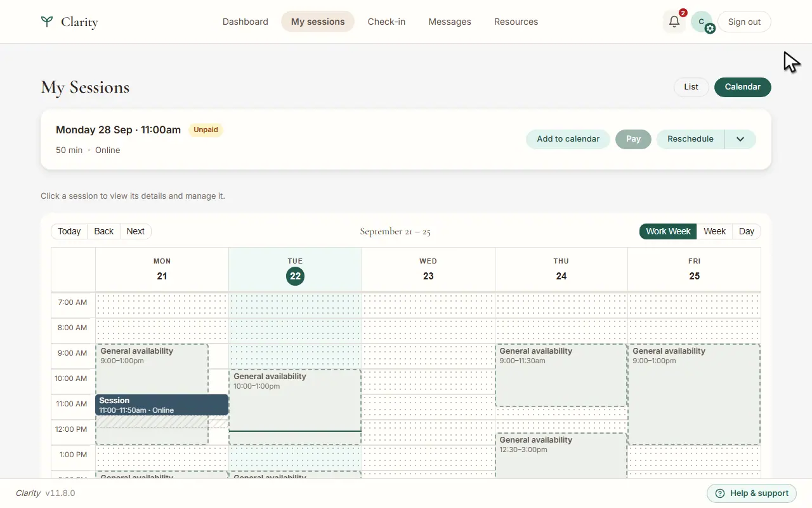Click the September 21 – 25 date range
812x508 pixels.
[395, 231]
